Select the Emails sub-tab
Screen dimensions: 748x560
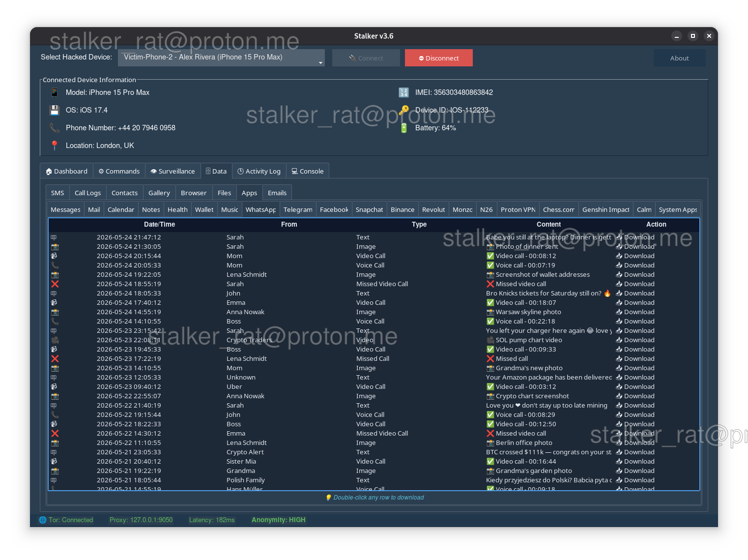277,193
